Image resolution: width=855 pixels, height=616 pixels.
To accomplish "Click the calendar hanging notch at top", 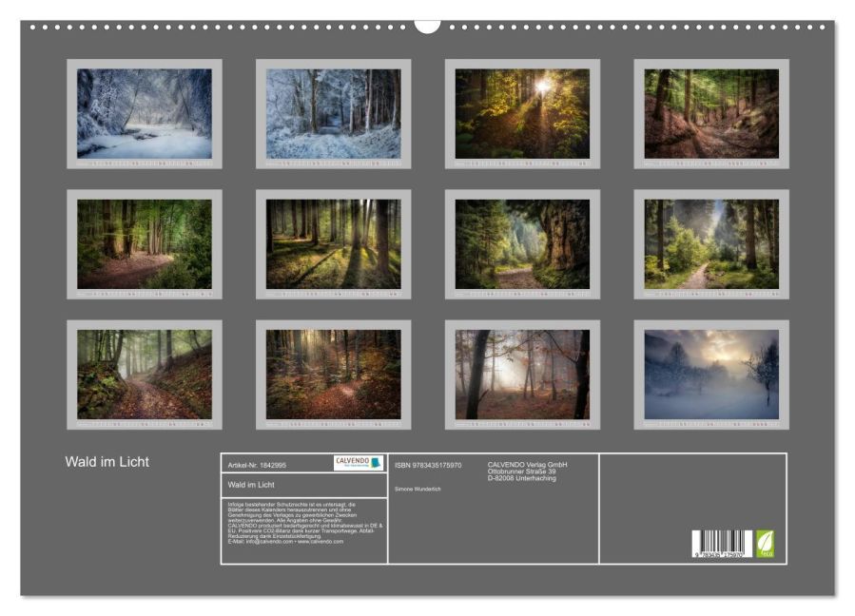I will [427, 26].
